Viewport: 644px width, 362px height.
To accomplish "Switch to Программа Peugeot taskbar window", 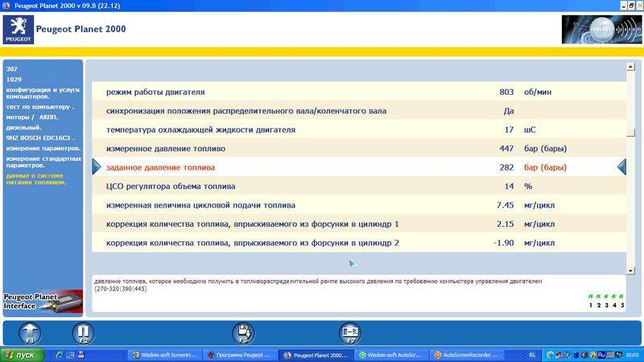I will tap(237, 355).
